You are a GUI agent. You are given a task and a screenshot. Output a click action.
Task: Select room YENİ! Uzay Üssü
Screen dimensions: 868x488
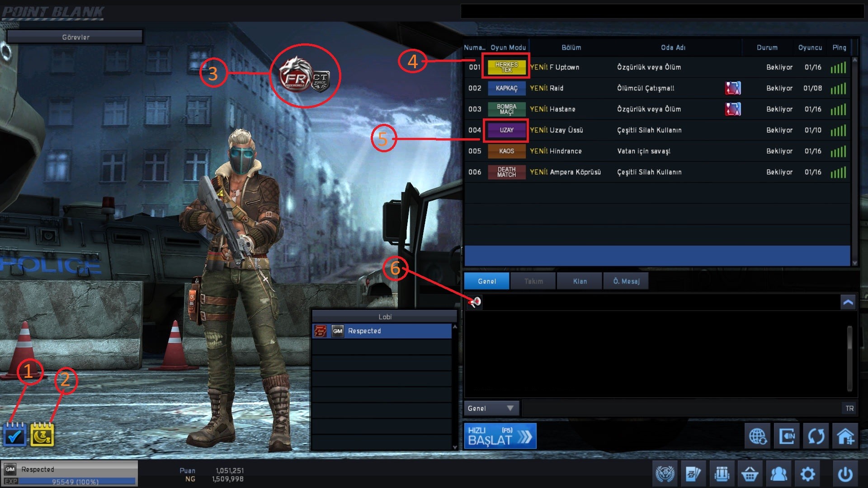pos(658,130)
